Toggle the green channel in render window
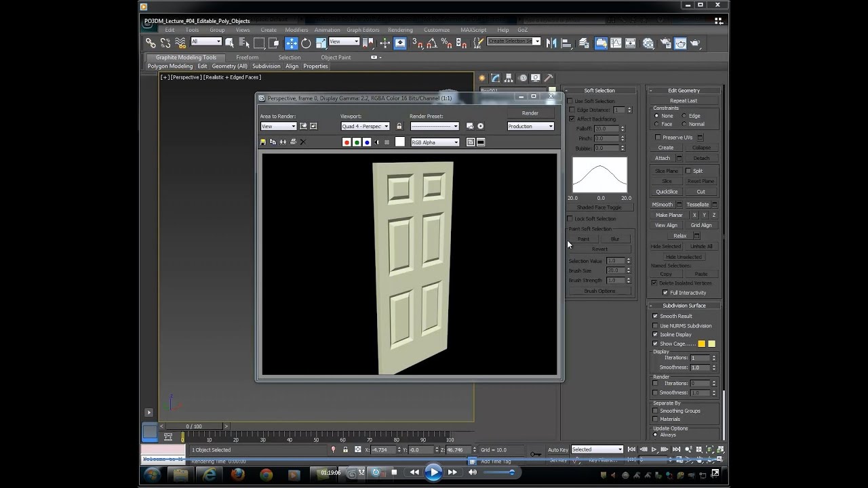868x488 pixels. point(357,142)
